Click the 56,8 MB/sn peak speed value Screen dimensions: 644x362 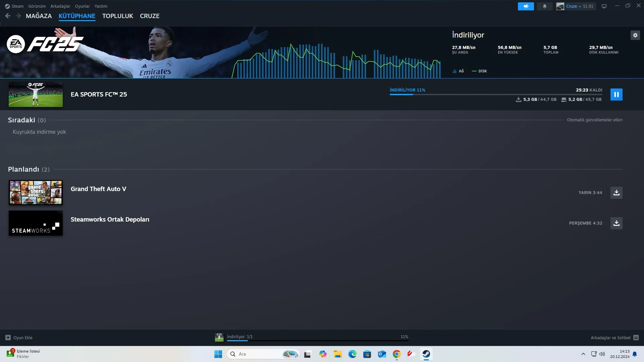pyautogui.click(x=509, y=48)
